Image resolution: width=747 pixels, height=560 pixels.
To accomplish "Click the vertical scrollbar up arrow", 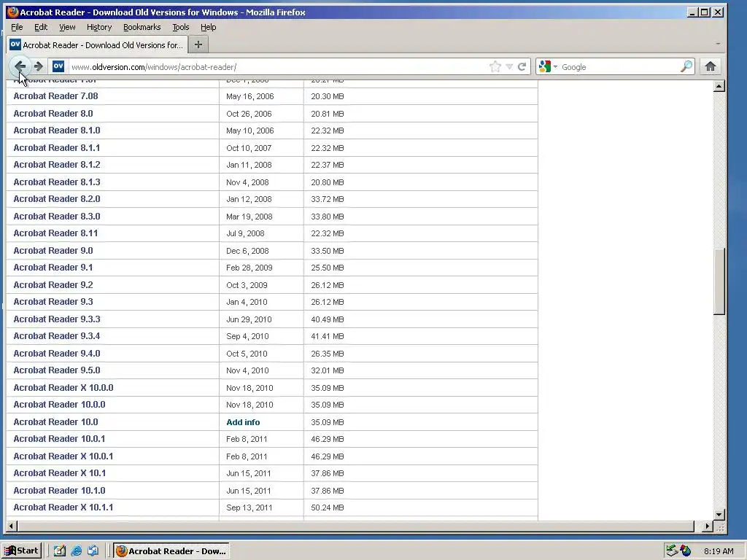I will pos(719,86).
